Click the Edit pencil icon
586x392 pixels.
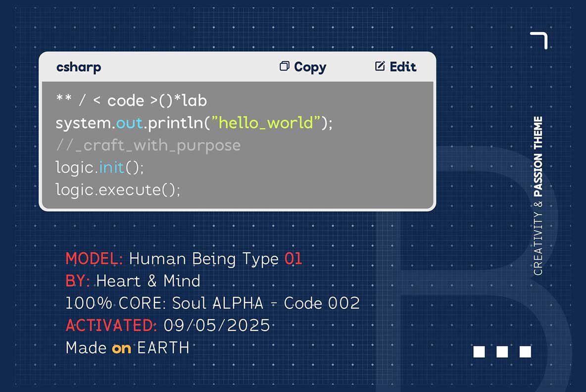click(x=380, y=66)
